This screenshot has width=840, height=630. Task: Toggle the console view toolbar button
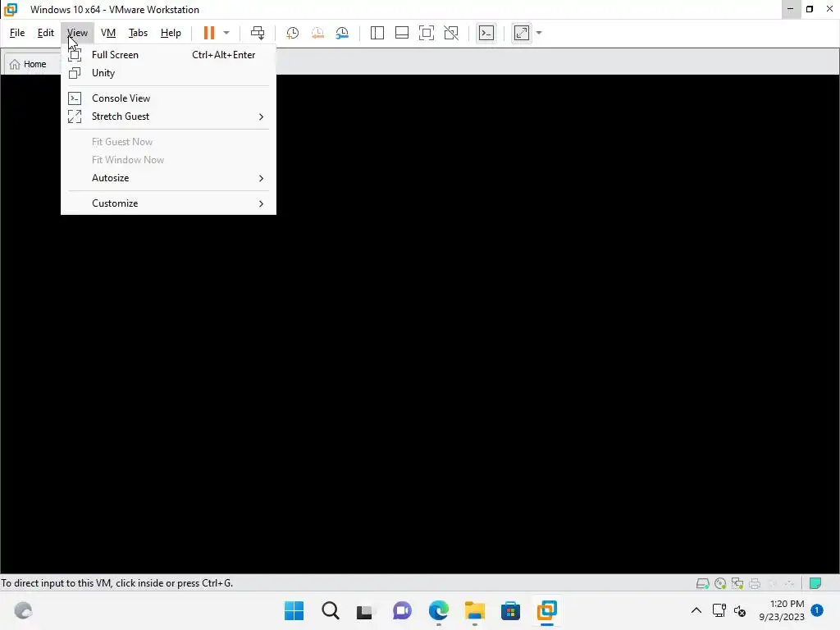coord(486,33)
